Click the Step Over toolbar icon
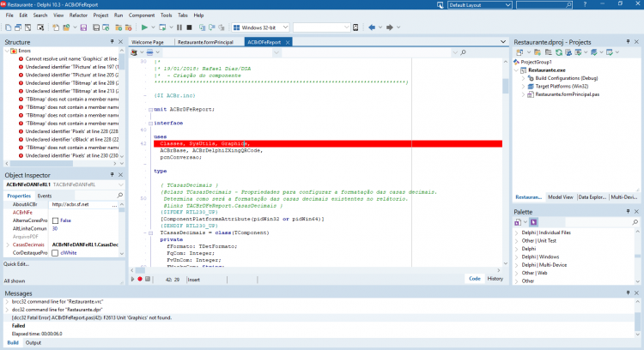Screen dimensions: 644x350 [212, 27]
